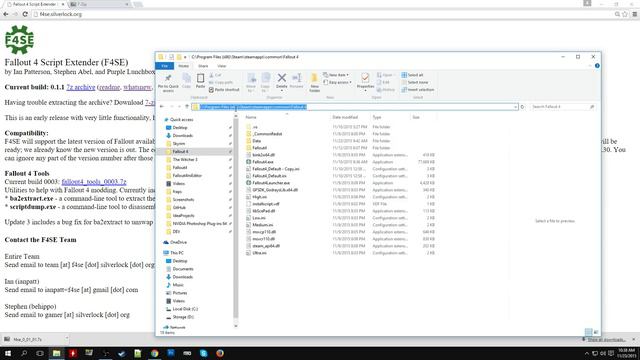Click Chrome icon in taskbar
Viewport: 640px width, 360px height.
pos(154,353)
